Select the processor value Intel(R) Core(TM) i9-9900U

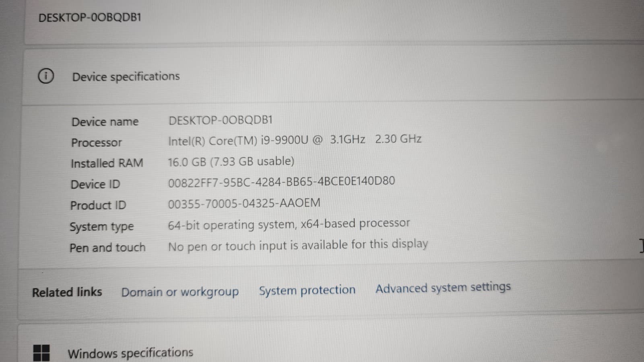[295, 140]
